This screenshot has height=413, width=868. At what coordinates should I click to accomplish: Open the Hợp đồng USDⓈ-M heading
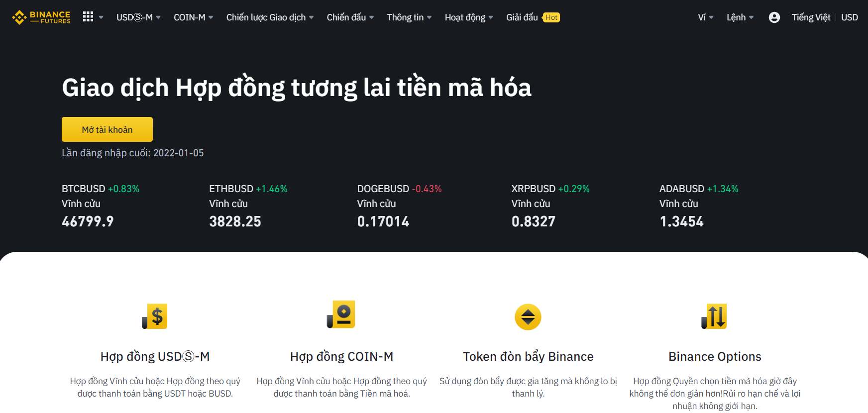155,357
